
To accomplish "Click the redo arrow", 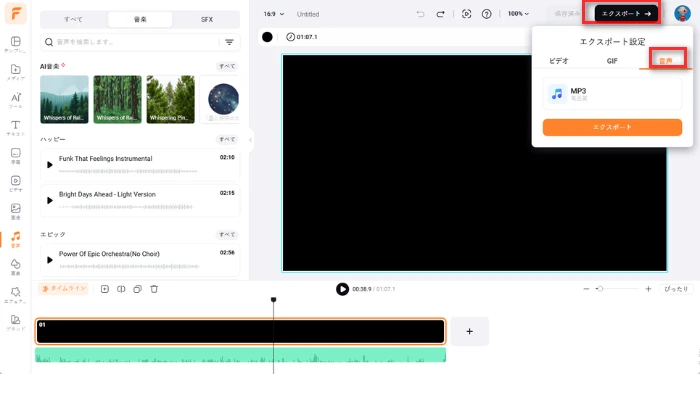I will click(440, 14).
